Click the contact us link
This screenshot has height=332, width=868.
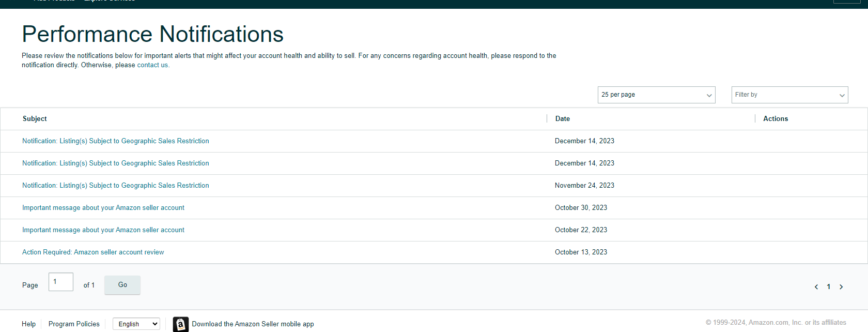152,65
